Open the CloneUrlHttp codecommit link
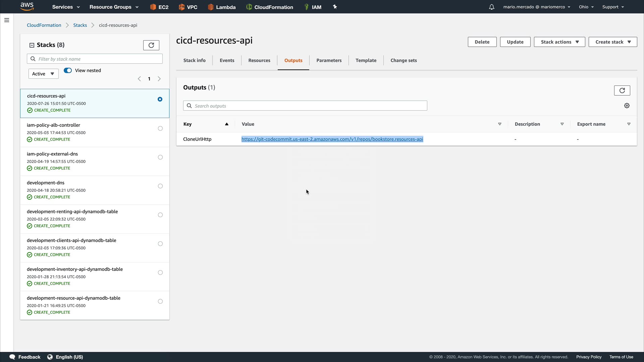This screenshot has width=644, height=362. [x=332, y=139]
